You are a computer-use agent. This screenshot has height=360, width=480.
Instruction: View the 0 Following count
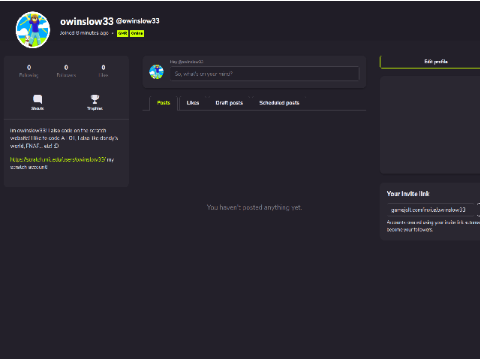coord(29,71)
